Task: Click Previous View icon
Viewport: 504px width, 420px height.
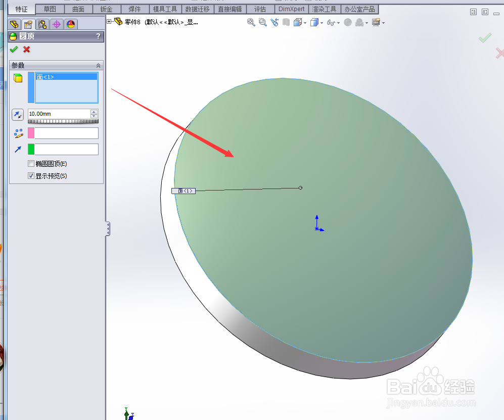Action: point(274,22)
